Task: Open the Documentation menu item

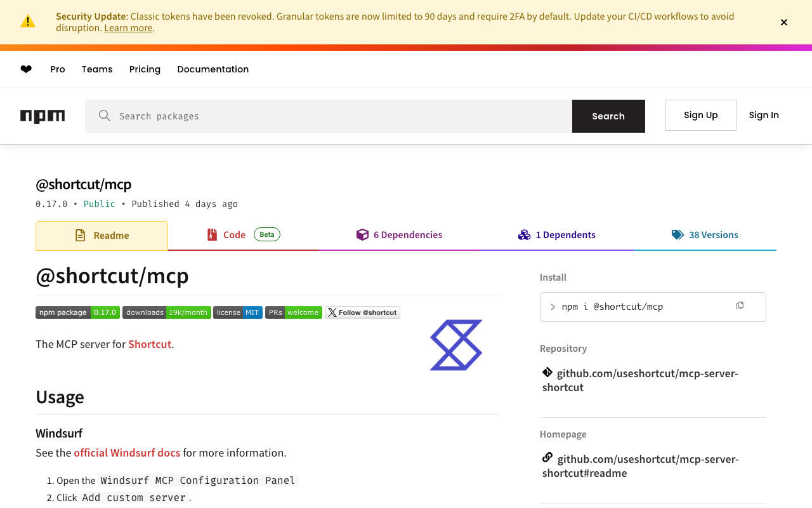Action: [x=213, y=69]
